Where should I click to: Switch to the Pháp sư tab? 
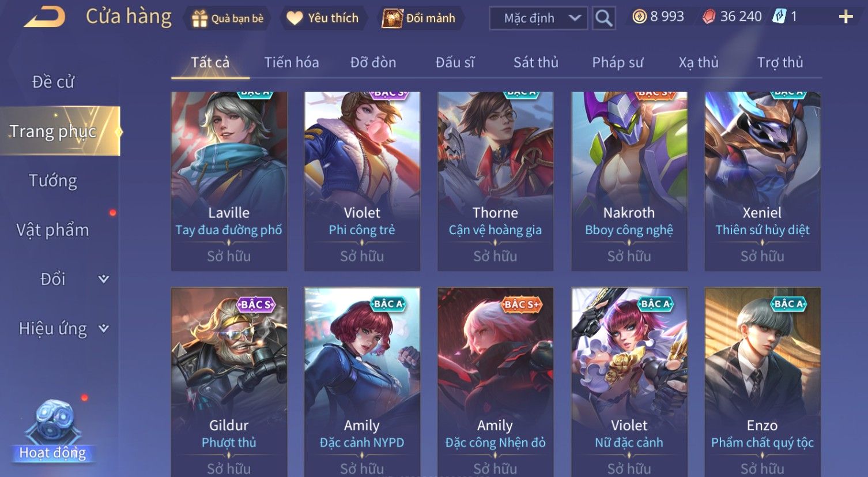(x=617, y=62)
